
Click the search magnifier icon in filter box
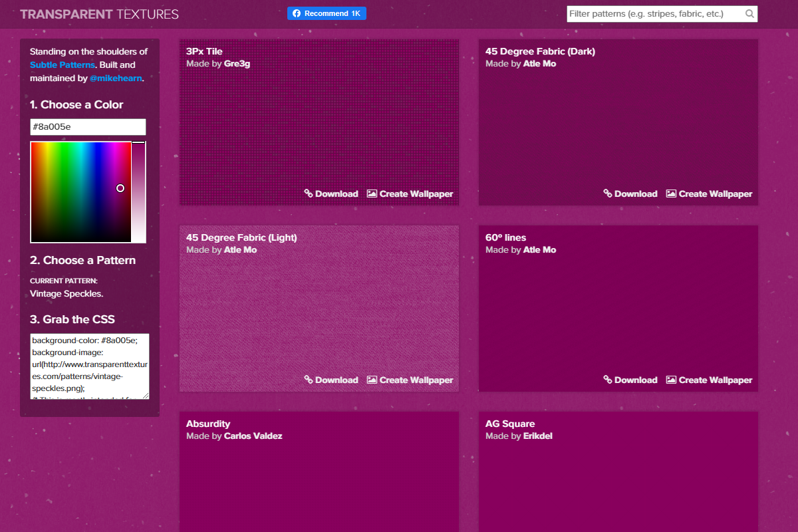pyautogui.click(x=749, y=14)
